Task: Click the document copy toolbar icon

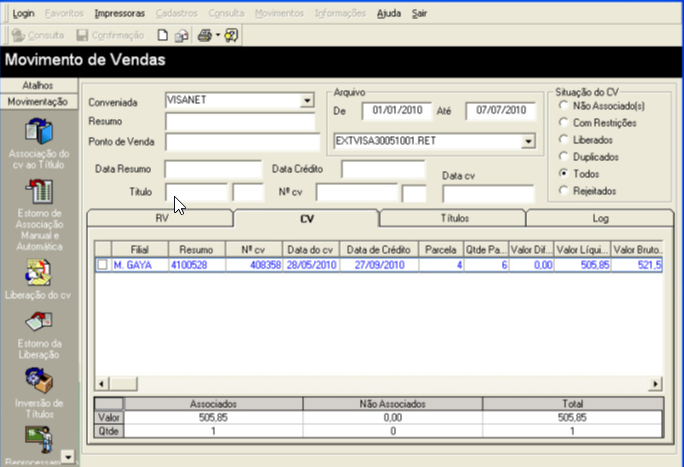Action: (x=181, y=35)
